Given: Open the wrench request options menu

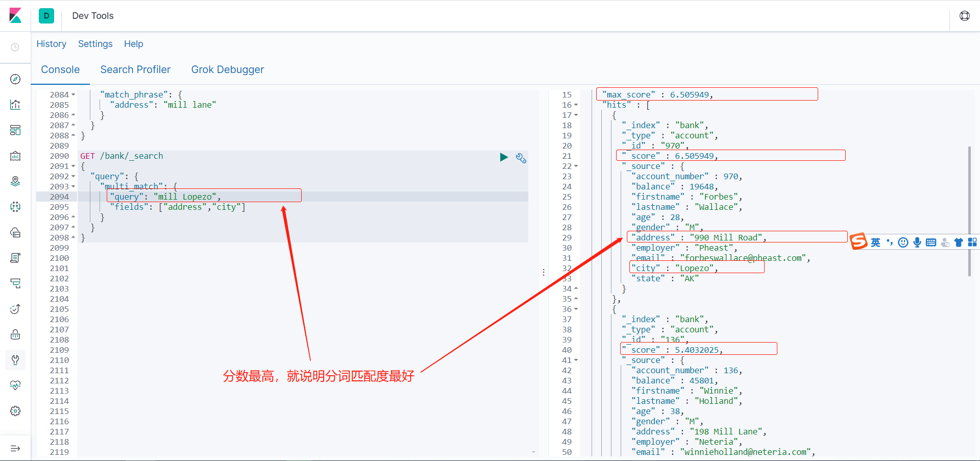Looking at the screenshot, I should (521, 158).
